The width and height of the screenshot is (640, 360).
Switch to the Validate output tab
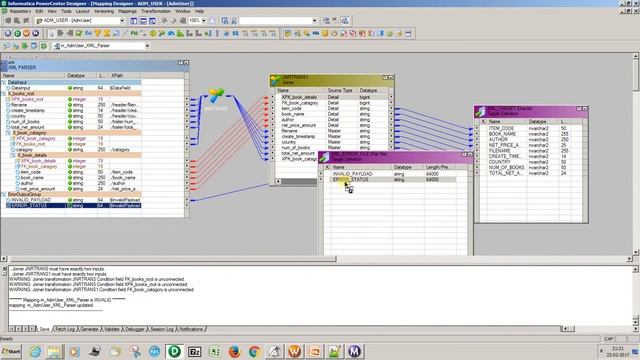[x=112, y=329]
